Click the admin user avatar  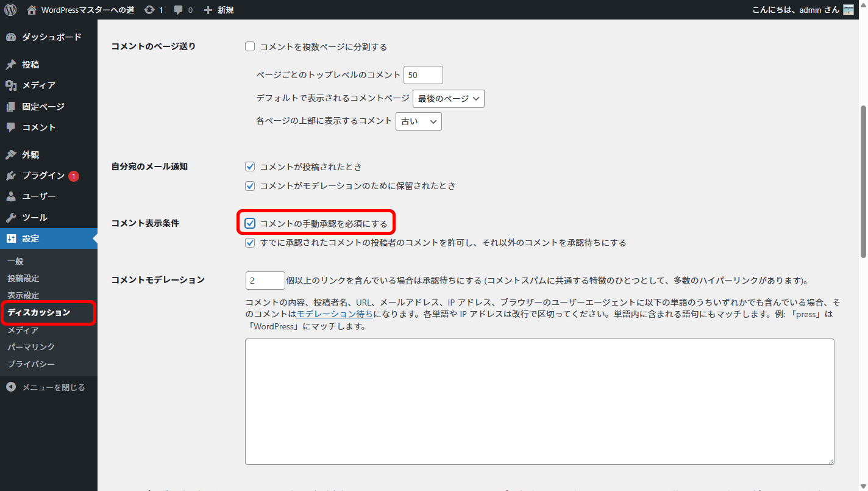point(848,10)
